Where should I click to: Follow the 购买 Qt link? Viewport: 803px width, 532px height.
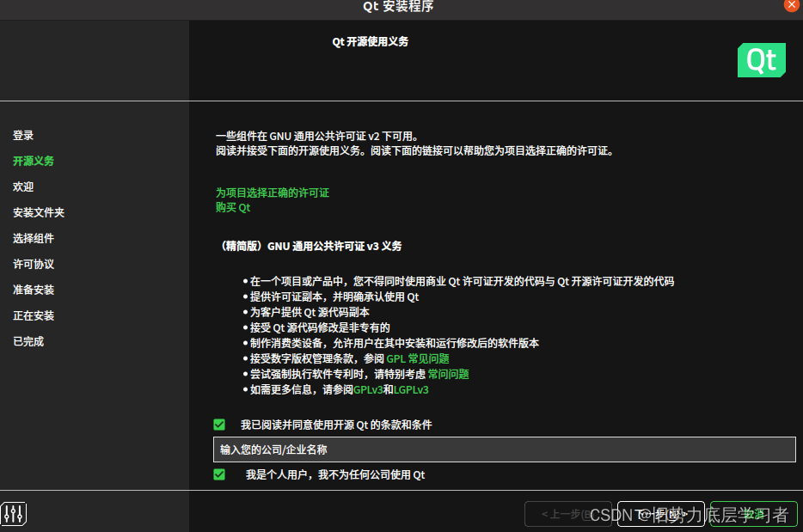pyautogui.click(x=233, y=207)
